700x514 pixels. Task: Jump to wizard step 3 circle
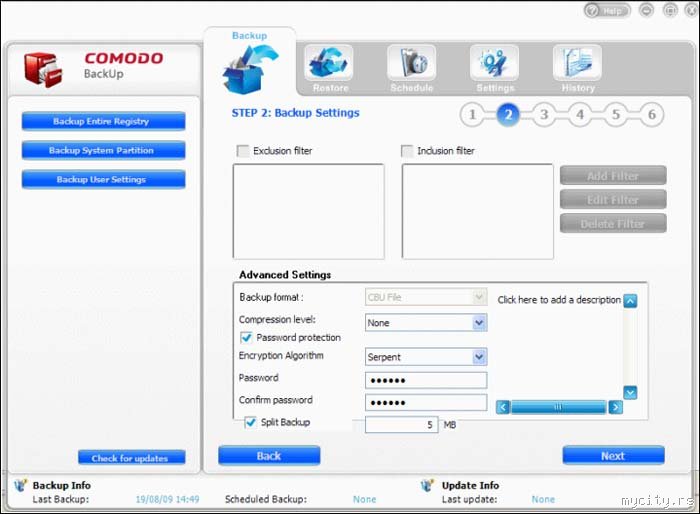coord(544,115)
